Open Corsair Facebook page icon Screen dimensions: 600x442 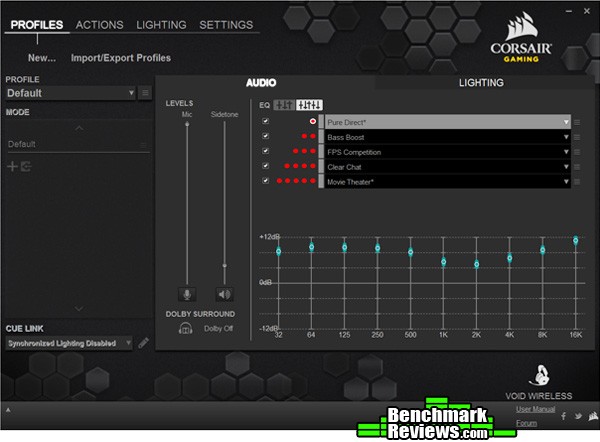(x=563, y=416)
